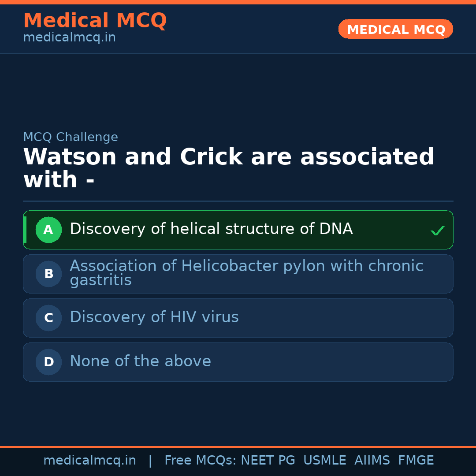The width and height of the screenshot is (476, 476).
Task: Choose the 'None of the above' option
Action: tap(140, 361)
